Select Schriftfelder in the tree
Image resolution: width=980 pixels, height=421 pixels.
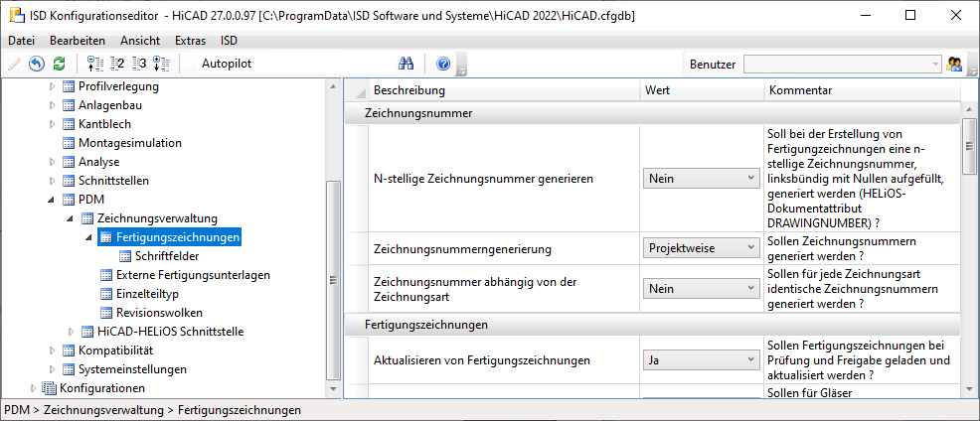(x=167, y=256)
